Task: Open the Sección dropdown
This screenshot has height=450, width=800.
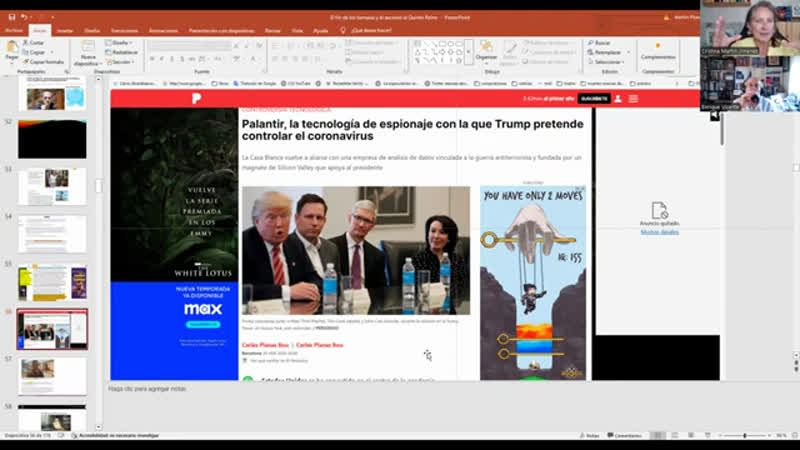Action: point(120,62)
